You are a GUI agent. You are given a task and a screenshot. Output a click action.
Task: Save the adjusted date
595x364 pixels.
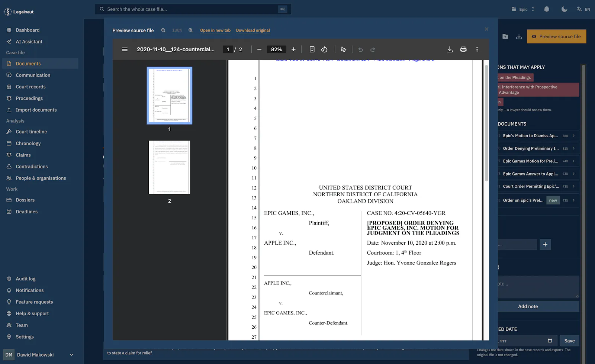pos(569,341)
